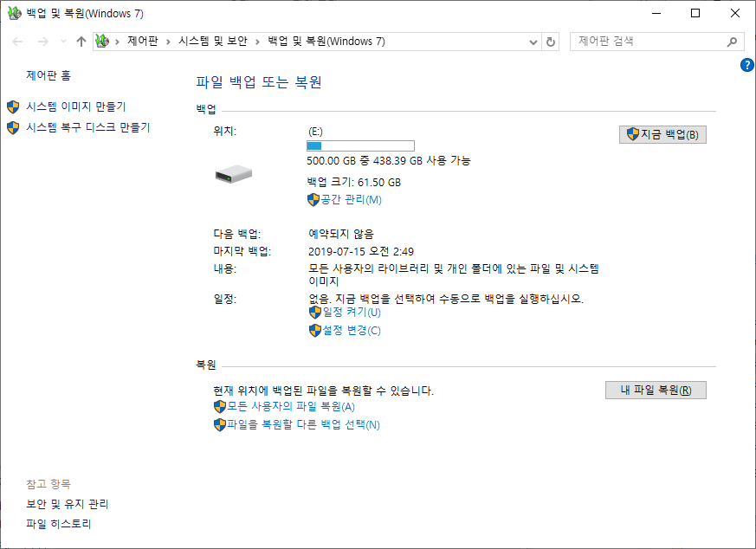Expand chevron before 제어판 breadcrumb
Screen dimensions: 756x549
coord(117,42)
